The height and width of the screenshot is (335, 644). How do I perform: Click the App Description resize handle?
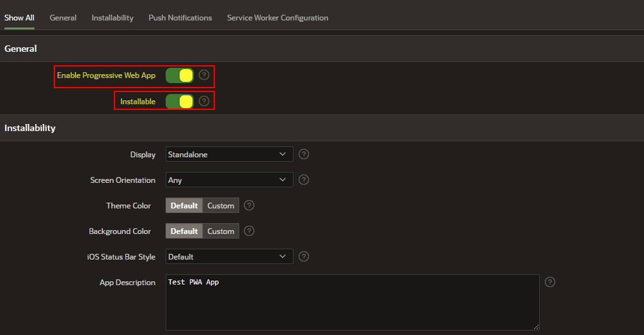(x=536, y=327)
